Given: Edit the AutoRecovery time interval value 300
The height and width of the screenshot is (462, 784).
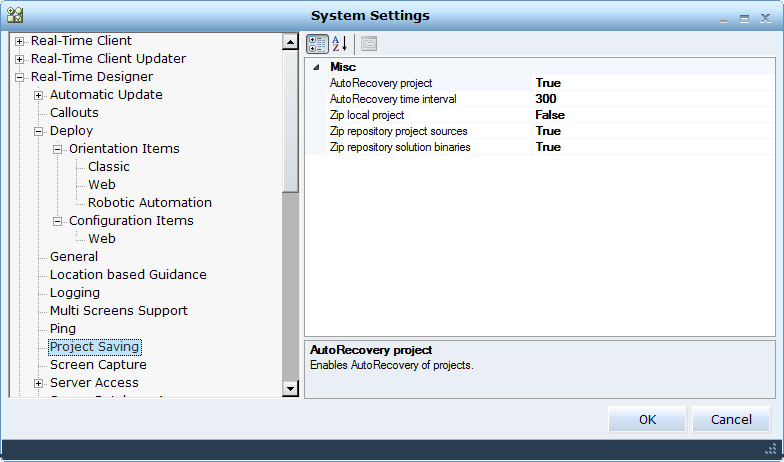Looking at the screenshot, I should click(x=546, y=99).
